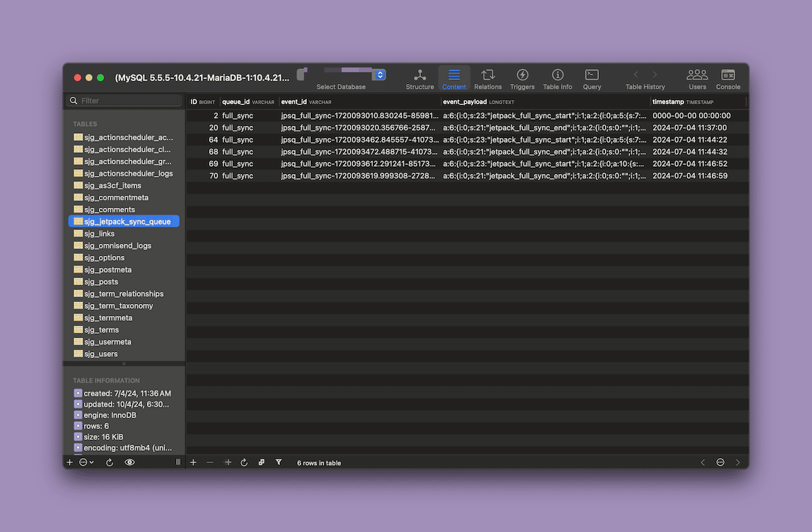Add a new row to table
The image size is (812, 532).
coord(194,462)
